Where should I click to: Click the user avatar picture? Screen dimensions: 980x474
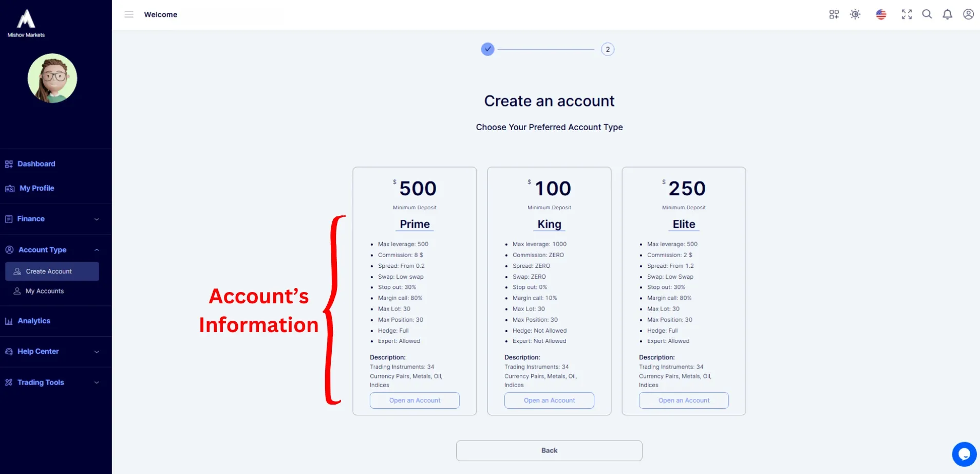[x=52, y=78]
